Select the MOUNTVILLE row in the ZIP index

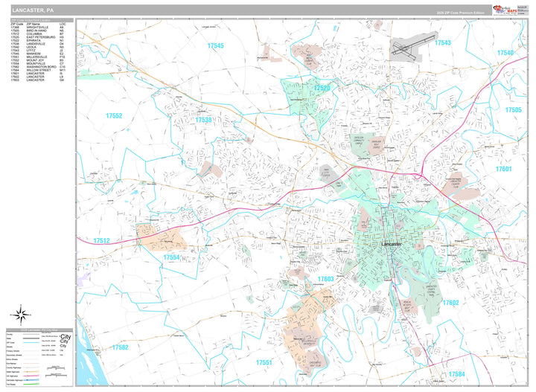(37, 64)
